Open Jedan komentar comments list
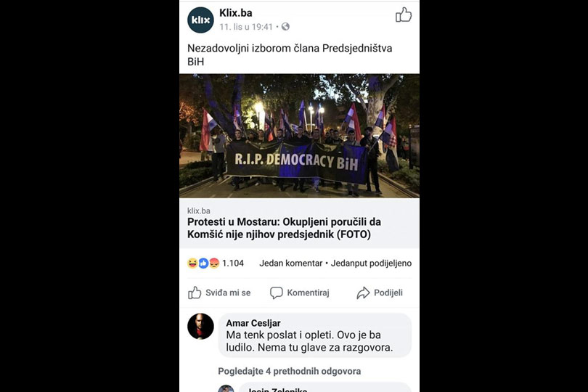This screenshot has height=392, width=588. [x=290, y=264]
